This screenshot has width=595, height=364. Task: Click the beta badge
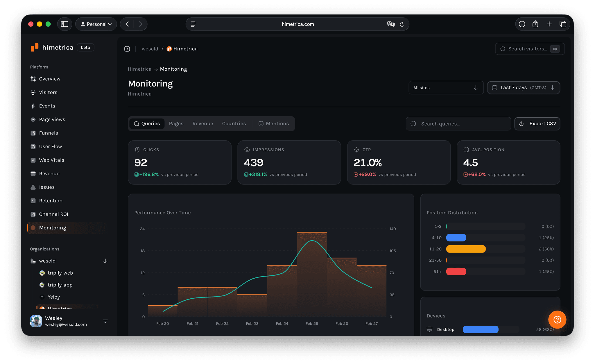(85, 47)
